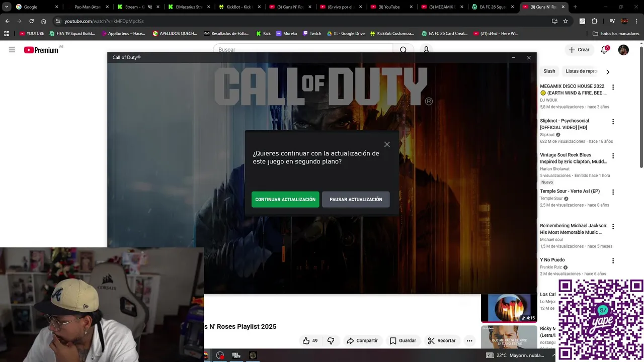Open options for Slipknot Psychosocial video
The height and width of the screenshot is (362, 644).
(613, 122)
